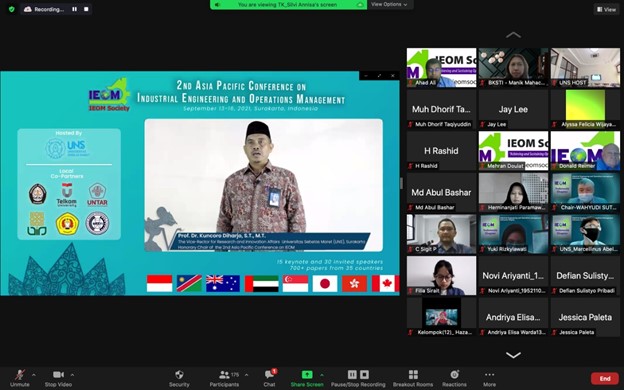Close the shared video player window
624x390 pixels.
coord(392,76)
